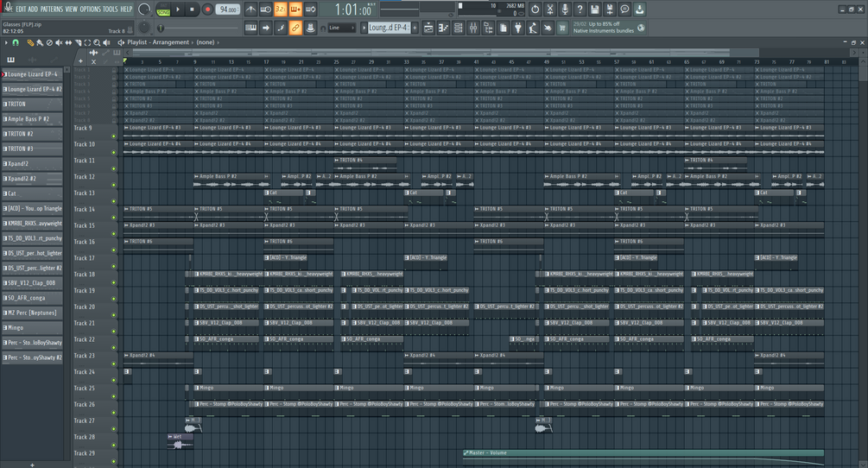
Task: Save the project with floppy icon
Action: pos(594,9)
